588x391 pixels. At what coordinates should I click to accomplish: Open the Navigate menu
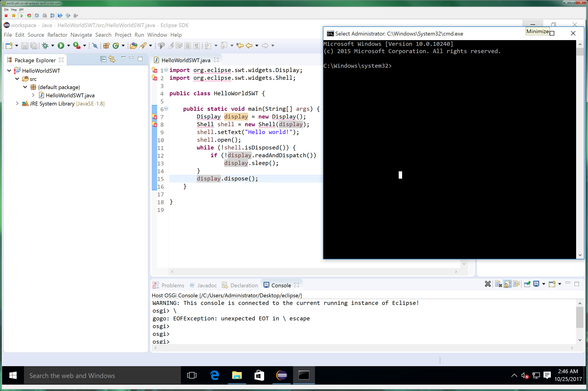point(81,35)
